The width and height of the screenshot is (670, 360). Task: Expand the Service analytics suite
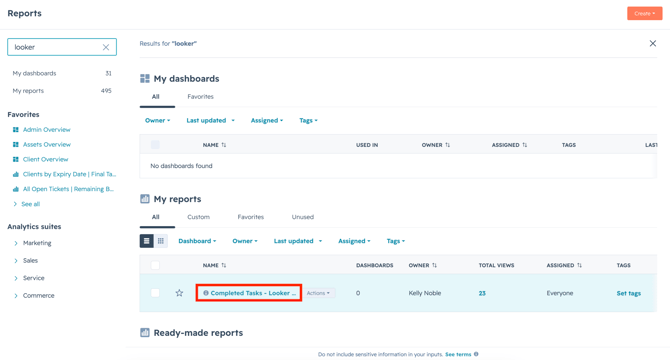pos(16,278)
